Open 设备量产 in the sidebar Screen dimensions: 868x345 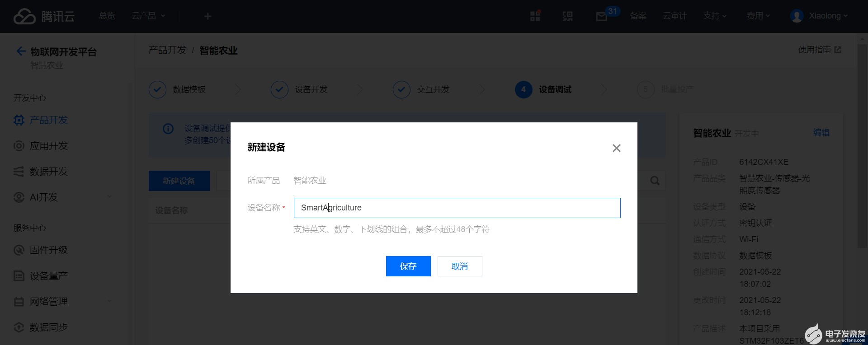tap(48, 276)
